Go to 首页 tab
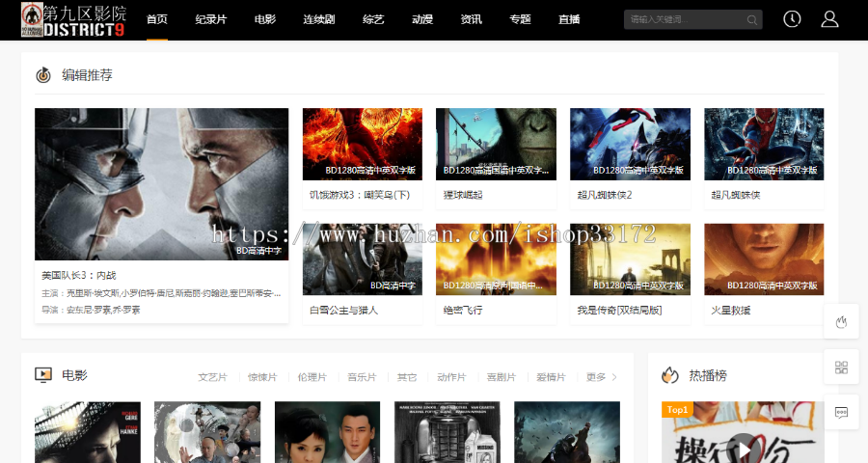Image resolution: width=868 pixels, height=463 pixels. coord(156,19)
